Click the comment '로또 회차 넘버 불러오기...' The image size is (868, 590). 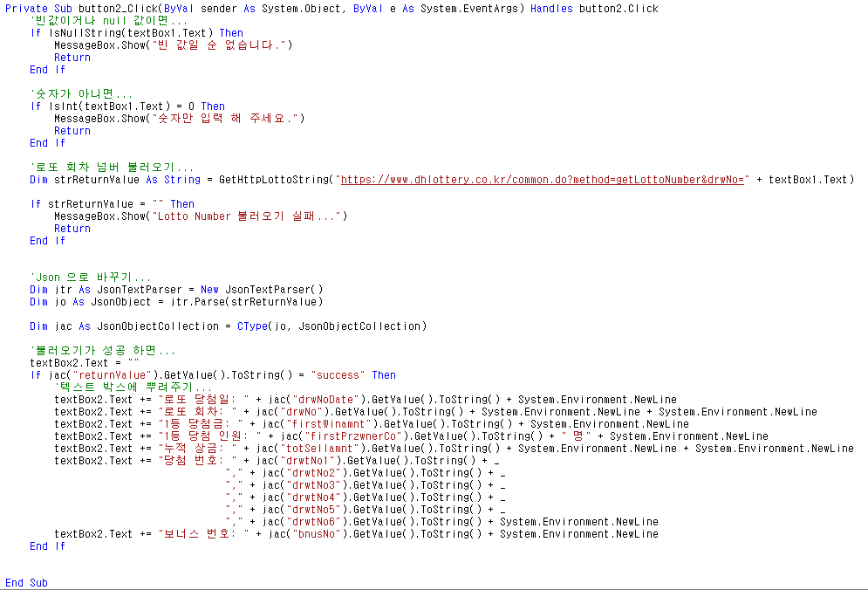[x=112, y=168]
